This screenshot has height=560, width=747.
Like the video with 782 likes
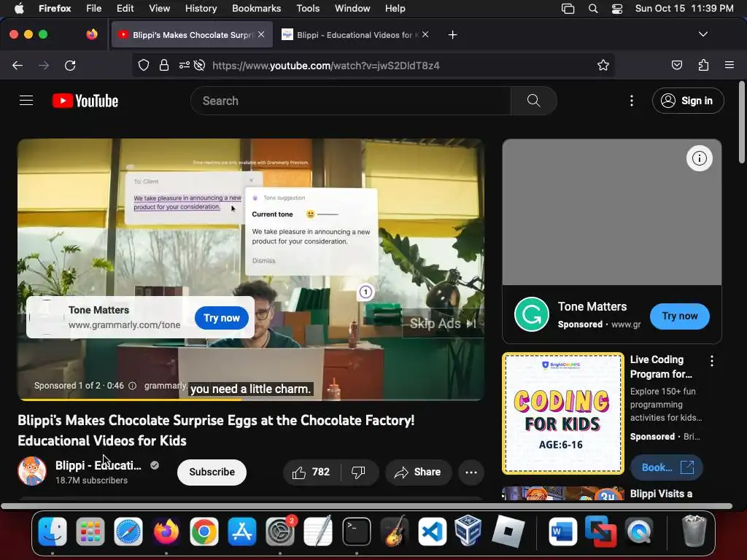(x=311, y=472)
